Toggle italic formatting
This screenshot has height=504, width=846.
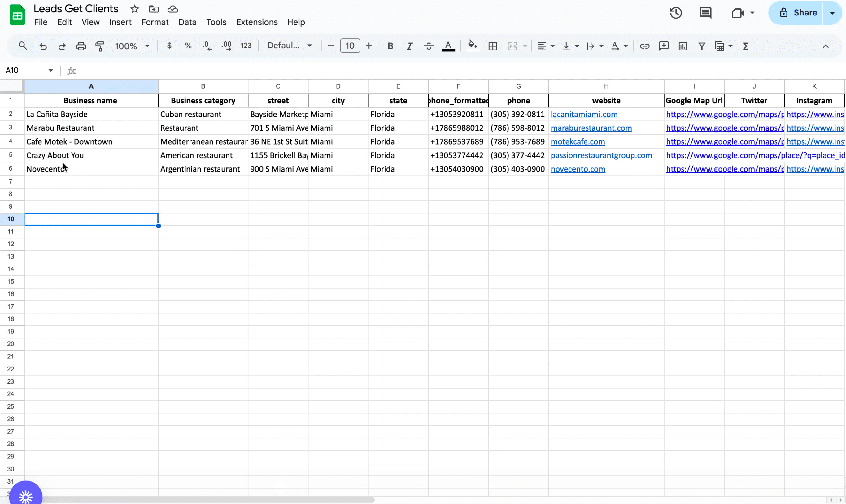coord(409,46)
